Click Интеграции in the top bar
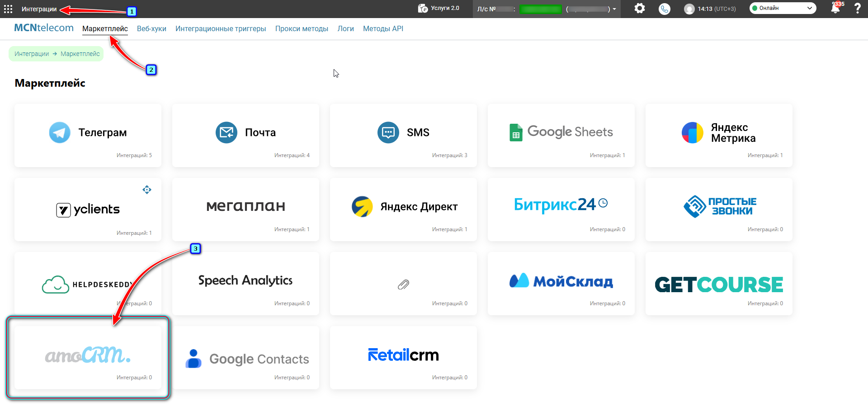868x415 pixels. click(x=39, y=9)
